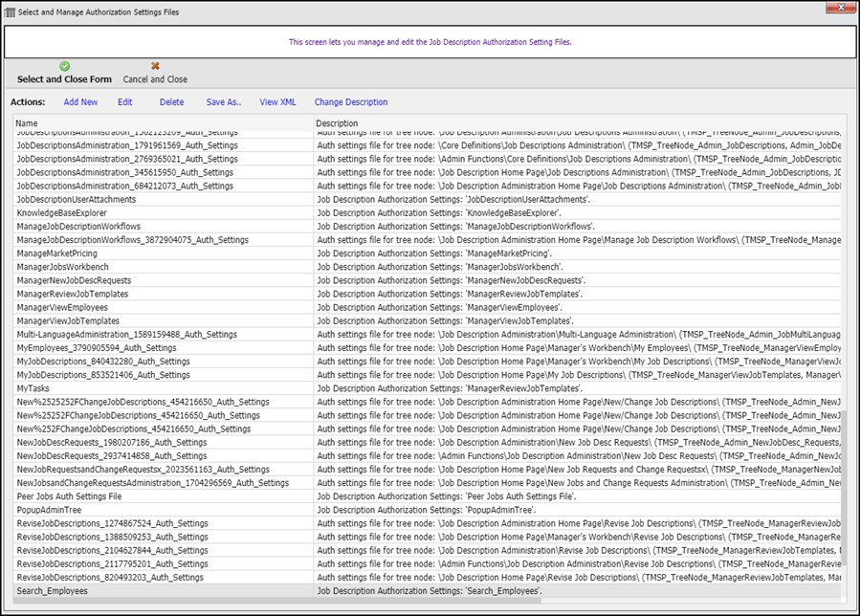The height and width of the screenshot is (616, 861).
Task: Click the horizontal scrollbar thumb below the list
Action: (x=277, y=601)
